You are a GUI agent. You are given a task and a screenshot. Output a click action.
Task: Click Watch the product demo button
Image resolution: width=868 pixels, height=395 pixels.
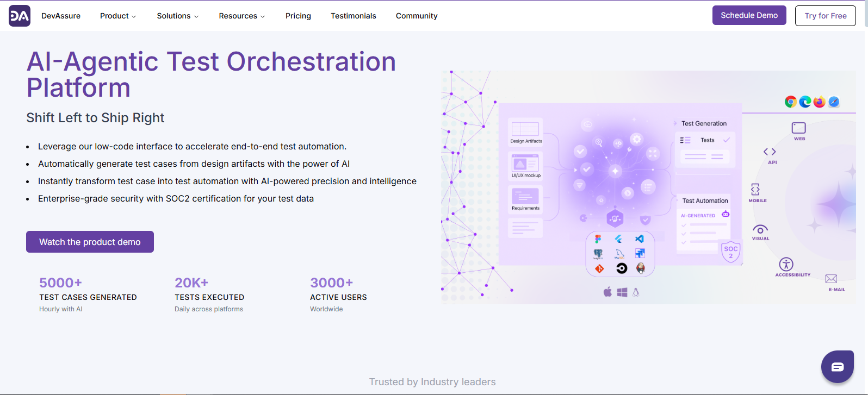[90, 242]
